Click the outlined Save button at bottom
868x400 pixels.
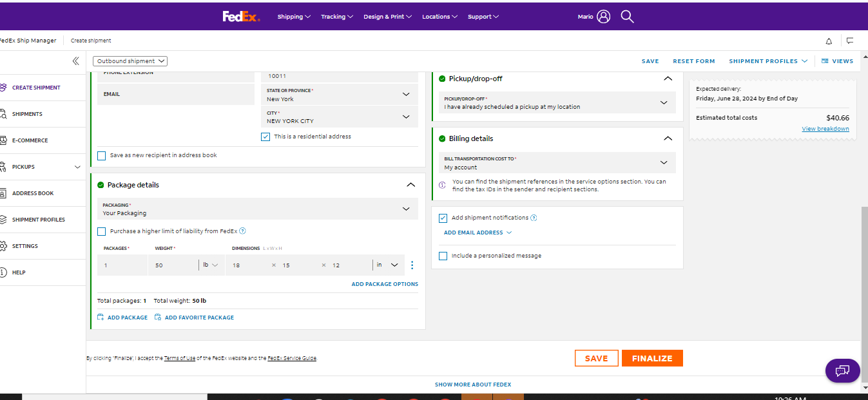[x=596, y=358]
